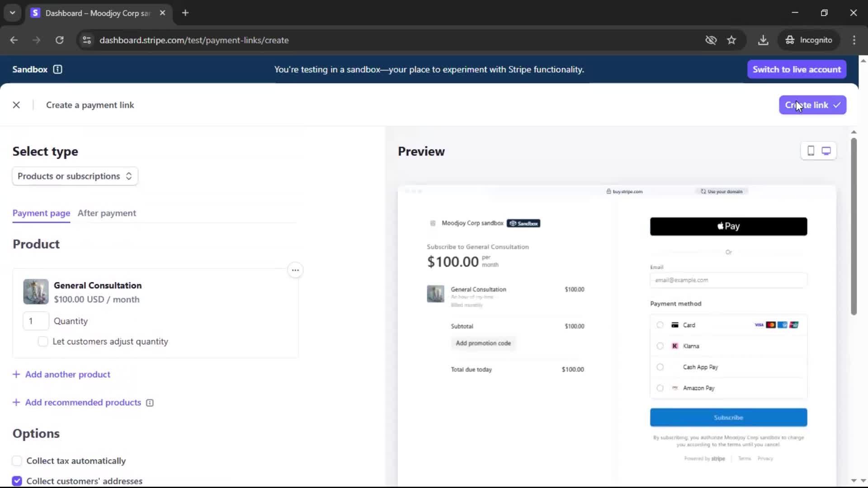The width and height of the screenshot is (868, 488).
Task: Click info icon beside Add recommended products
Action: pos(150,403)
